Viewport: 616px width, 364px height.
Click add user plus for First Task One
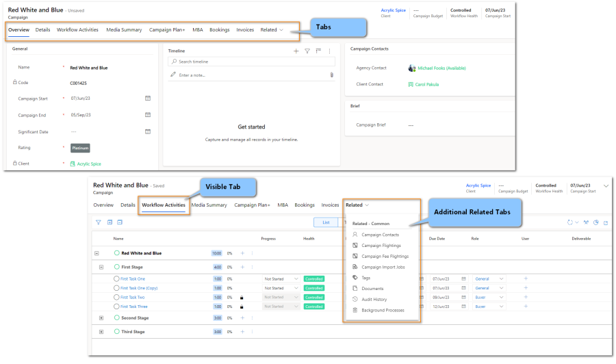point(526,278)
